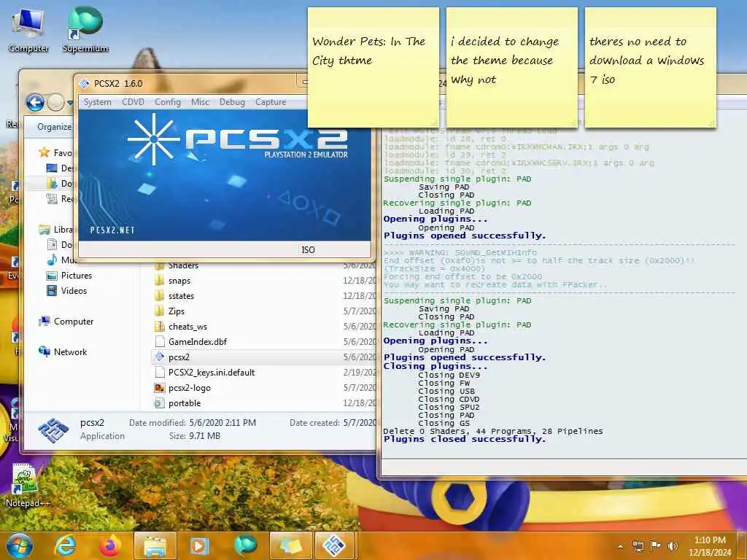Open the Organize menu in Explorer
The height and width of the screenshot is (560, 747).
(x=54, y=127)
